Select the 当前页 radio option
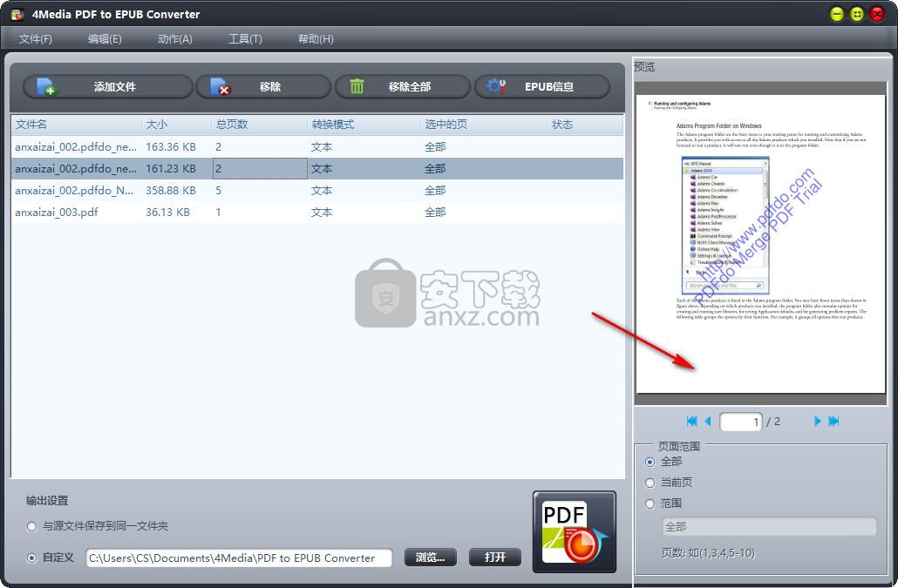Screen dimensions: 898x588 point(650,483)
